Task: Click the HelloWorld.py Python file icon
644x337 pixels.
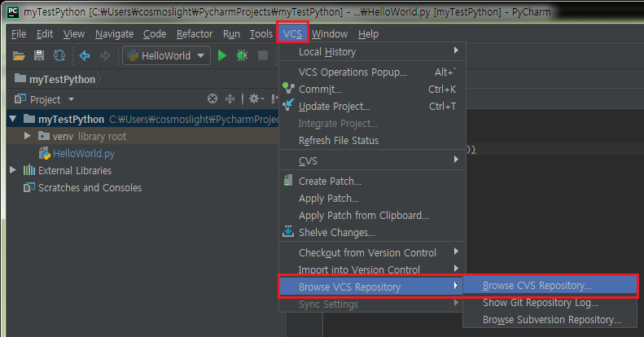Action: click(44, 154)
